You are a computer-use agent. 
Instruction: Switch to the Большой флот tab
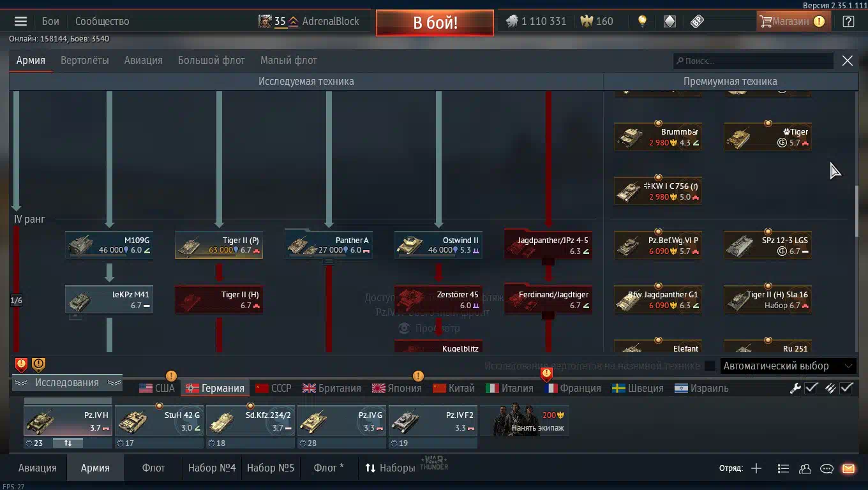click(211, 61)
